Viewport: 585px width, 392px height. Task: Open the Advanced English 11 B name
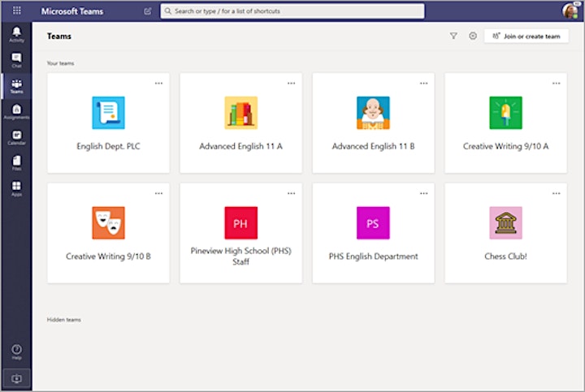click(x=373, y=146)
